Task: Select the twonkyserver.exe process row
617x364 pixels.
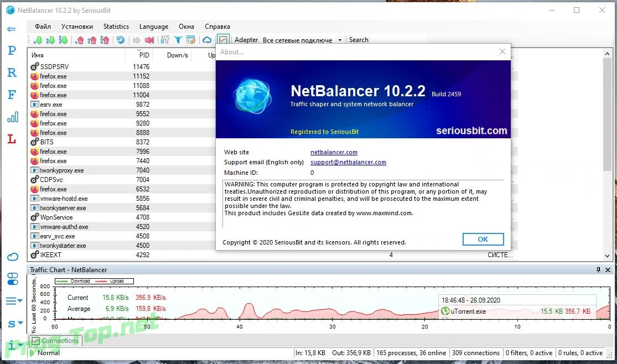Action: 122,208
